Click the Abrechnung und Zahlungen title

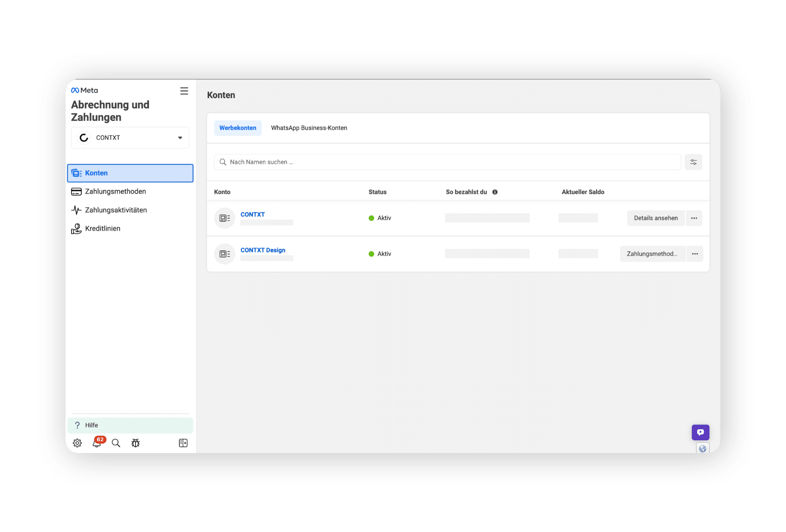click(110, 111)
